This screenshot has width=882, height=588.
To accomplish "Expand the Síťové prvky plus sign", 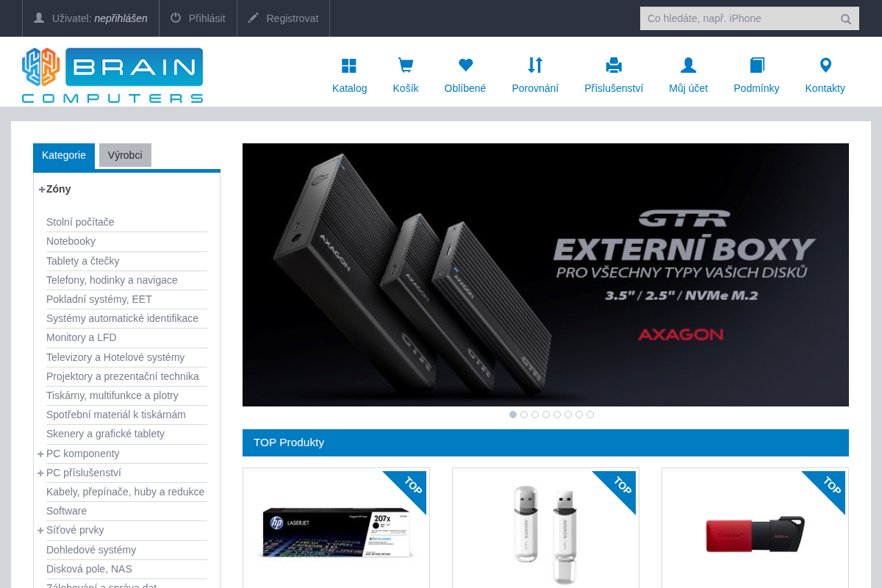I will [x=40, y=531].
